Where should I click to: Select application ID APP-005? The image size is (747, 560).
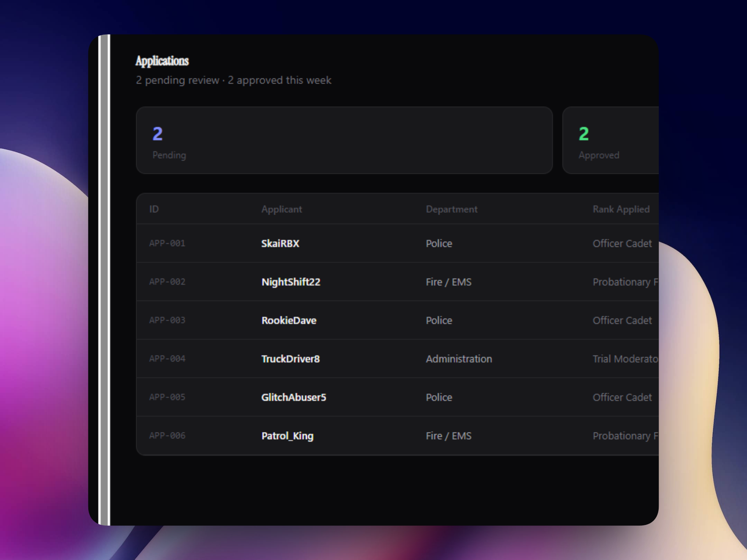(x=167, y=397)
